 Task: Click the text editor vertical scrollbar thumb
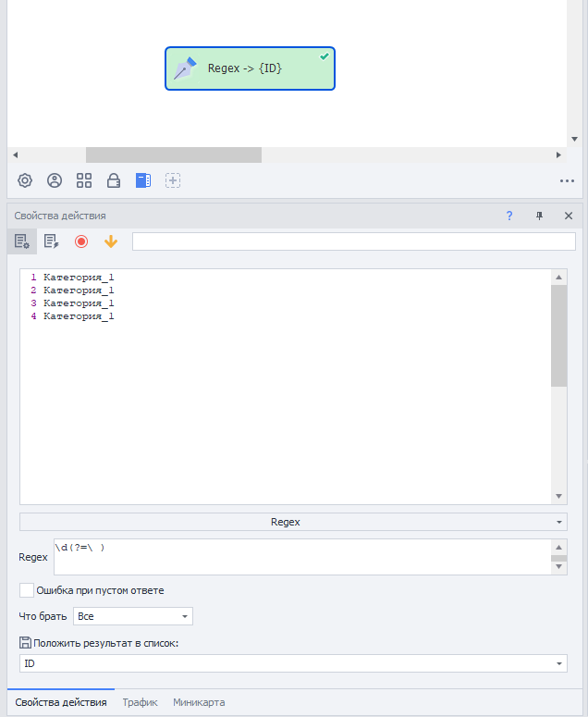(x=558, y=336)
